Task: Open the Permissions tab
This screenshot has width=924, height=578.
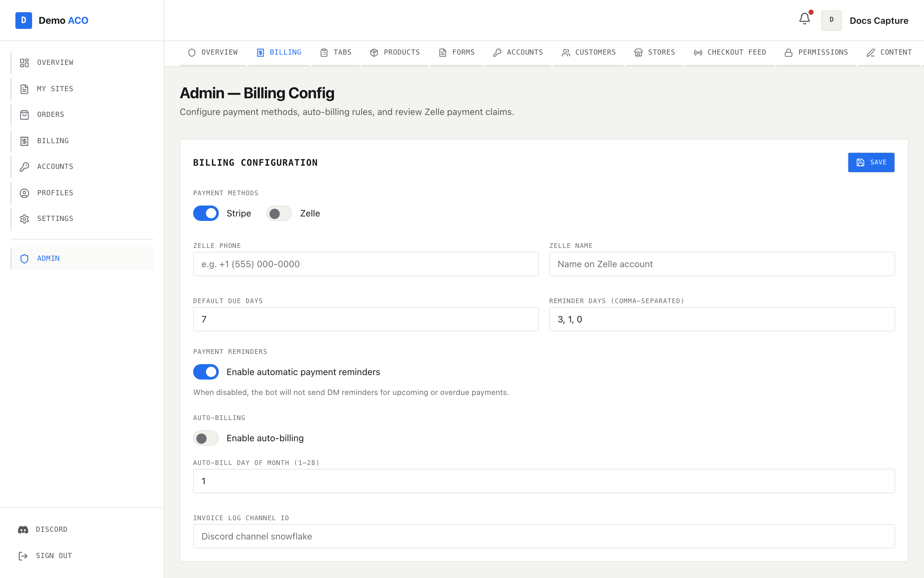Action: pyautogui.click(x=816, y=53)
